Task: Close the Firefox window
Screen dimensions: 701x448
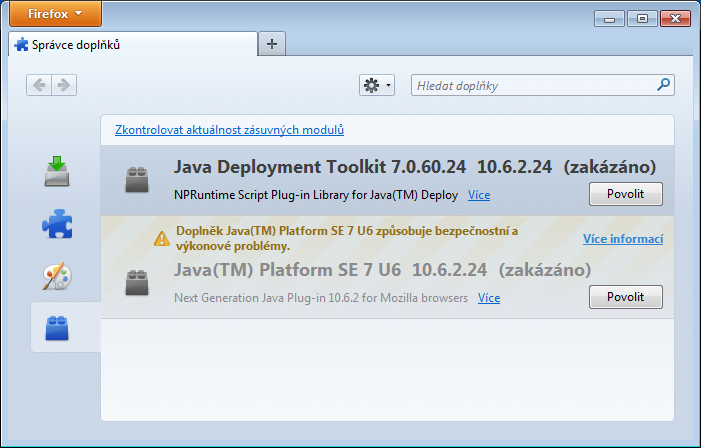Action: click(676, 19)
